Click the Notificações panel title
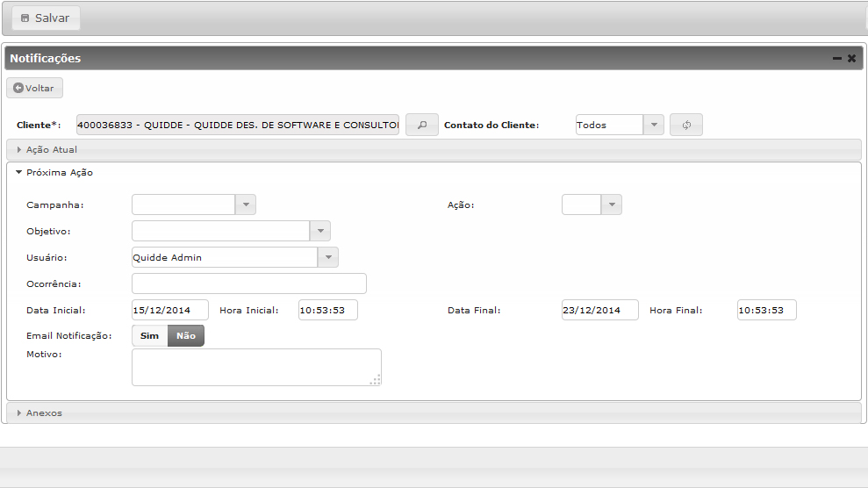 pos(46,58)
